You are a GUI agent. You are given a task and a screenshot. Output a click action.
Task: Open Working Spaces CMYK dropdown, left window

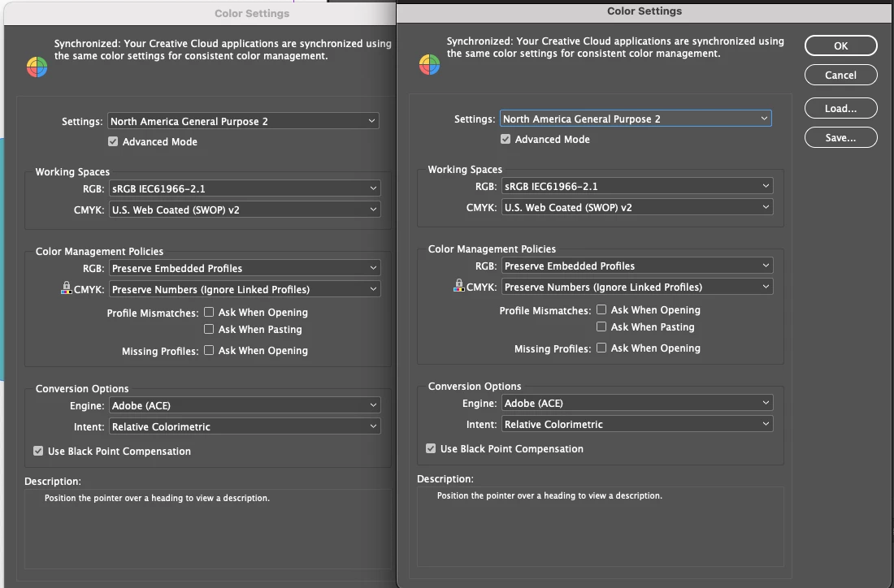[x=245, y=209]
